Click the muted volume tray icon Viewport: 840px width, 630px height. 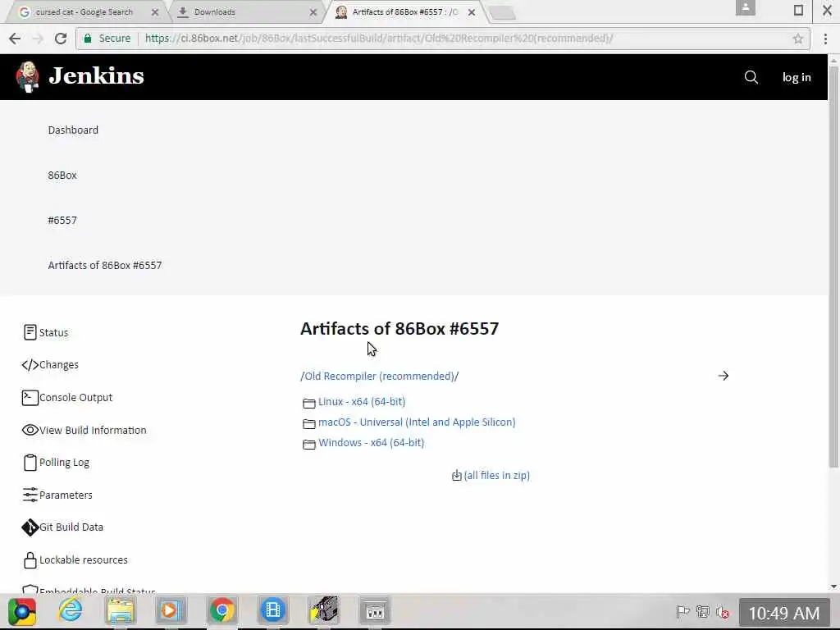pyautogui.click(x=723, y=612)
